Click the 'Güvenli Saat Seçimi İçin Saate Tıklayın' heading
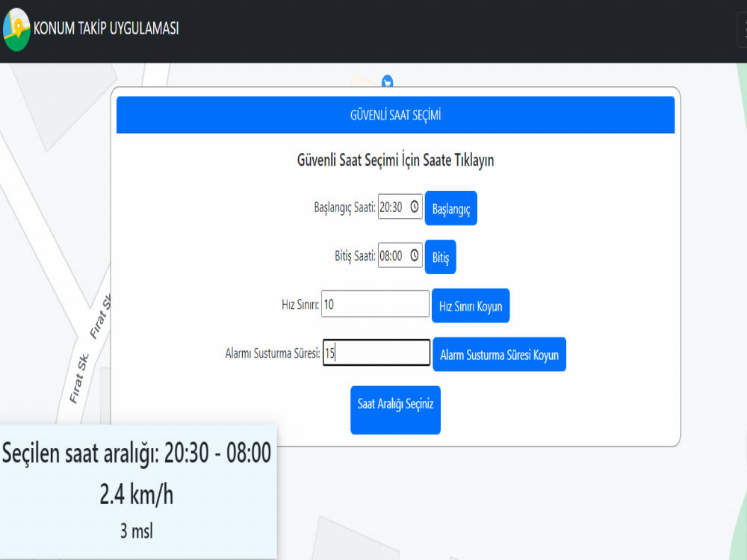747x560 pixels. (395, 160)
